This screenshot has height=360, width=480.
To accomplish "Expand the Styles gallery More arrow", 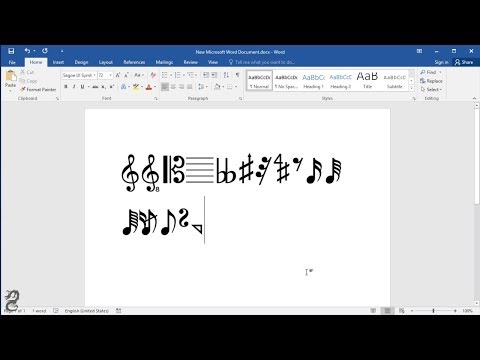I will [x=412, y=88].
